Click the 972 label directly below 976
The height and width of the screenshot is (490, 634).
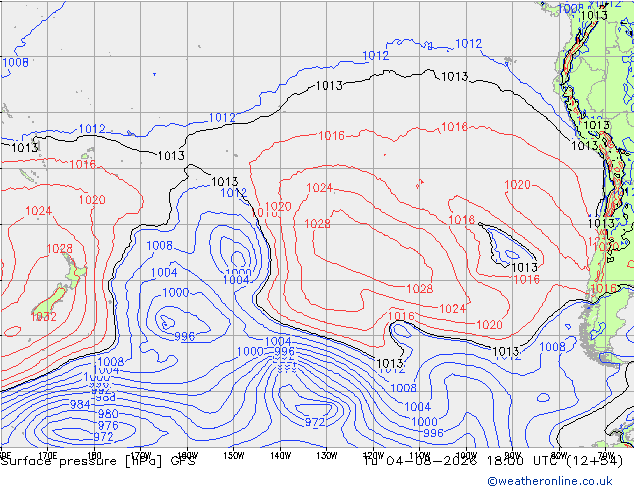point(104,437)
